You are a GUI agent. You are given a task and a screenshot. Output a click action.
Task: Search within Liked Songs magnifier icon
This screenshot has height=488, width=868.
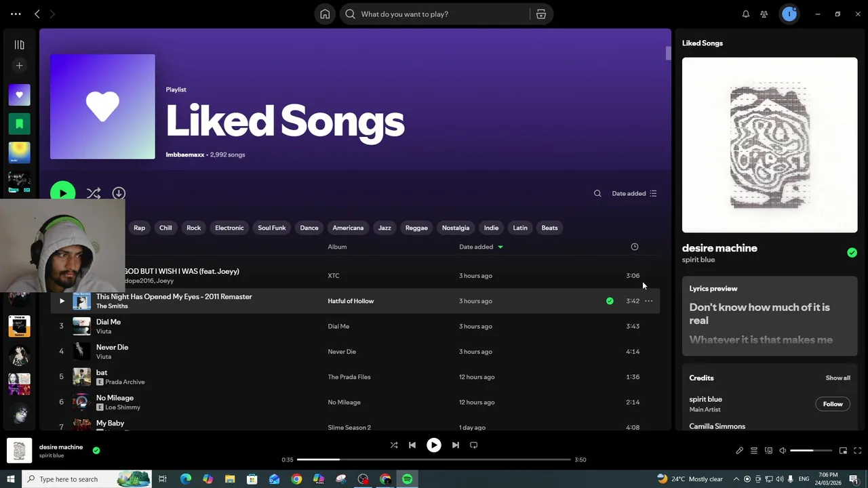[597, 194]
